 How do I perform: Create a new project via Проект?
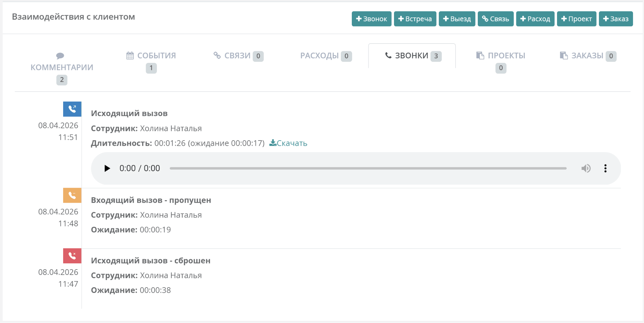point(576,19)
